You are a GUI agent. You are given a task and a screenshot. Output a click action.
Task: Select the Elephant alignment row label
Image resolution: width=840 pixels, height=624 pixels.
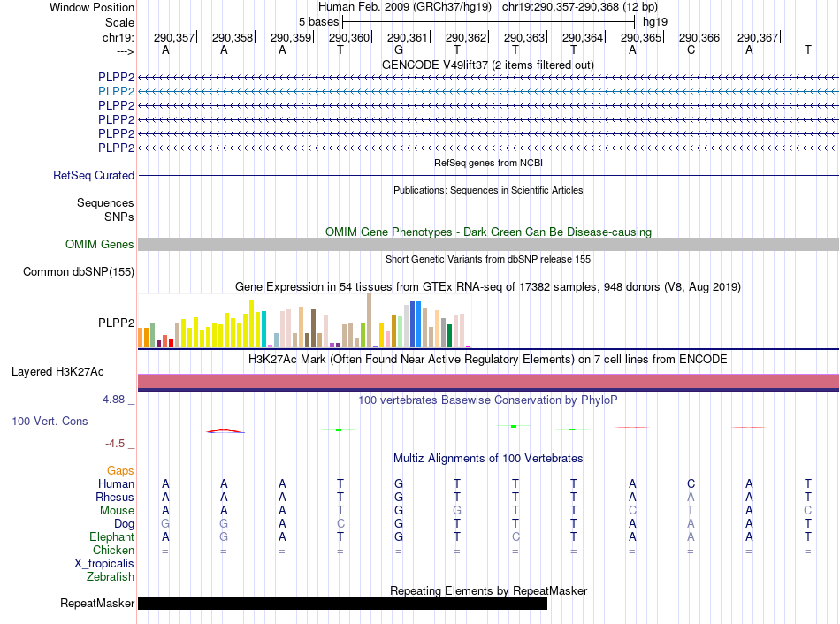pyautogui.click(x=112, y=536)
